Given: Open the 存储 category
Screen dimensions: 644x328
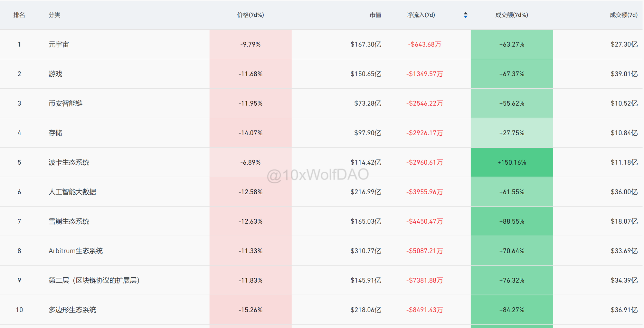Looking at the screenshot, I should click(x=55, y=133).
